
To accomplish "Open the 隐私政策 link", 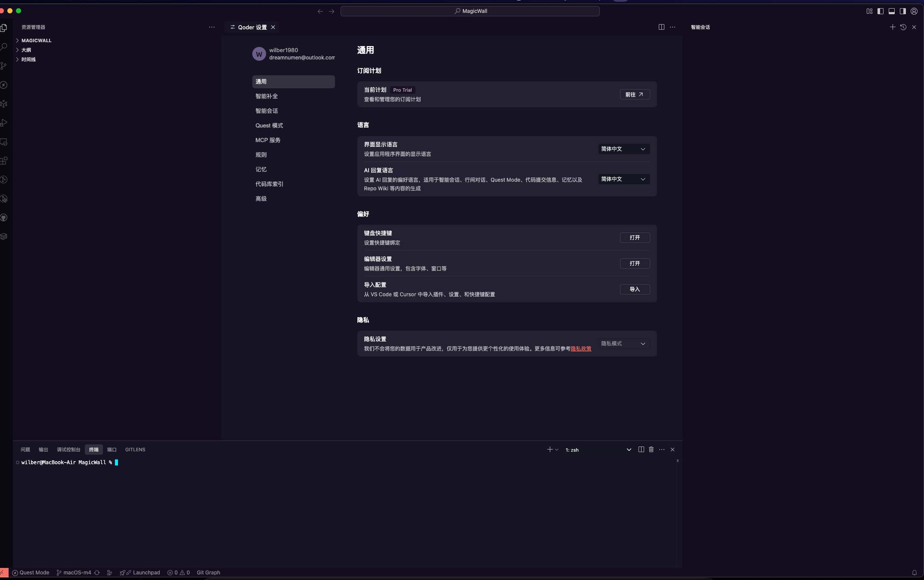I will tap(581, 349).
